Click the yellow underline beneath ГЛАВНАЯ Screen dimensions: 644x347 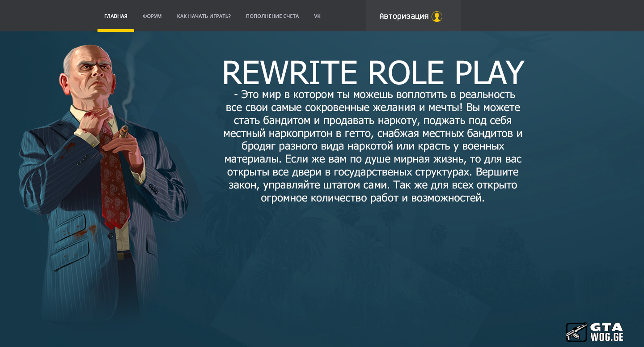(x=116, y=30)
